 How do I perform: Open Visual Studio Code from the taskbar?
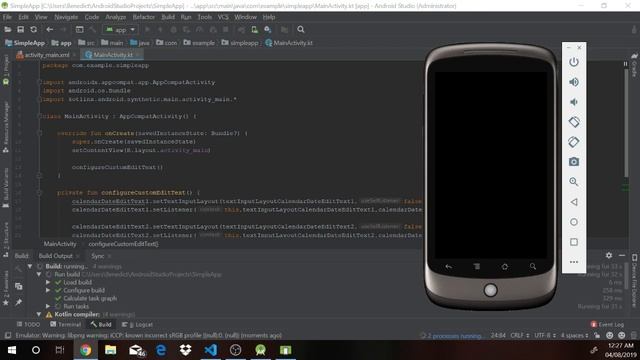(x=211, y=350)
